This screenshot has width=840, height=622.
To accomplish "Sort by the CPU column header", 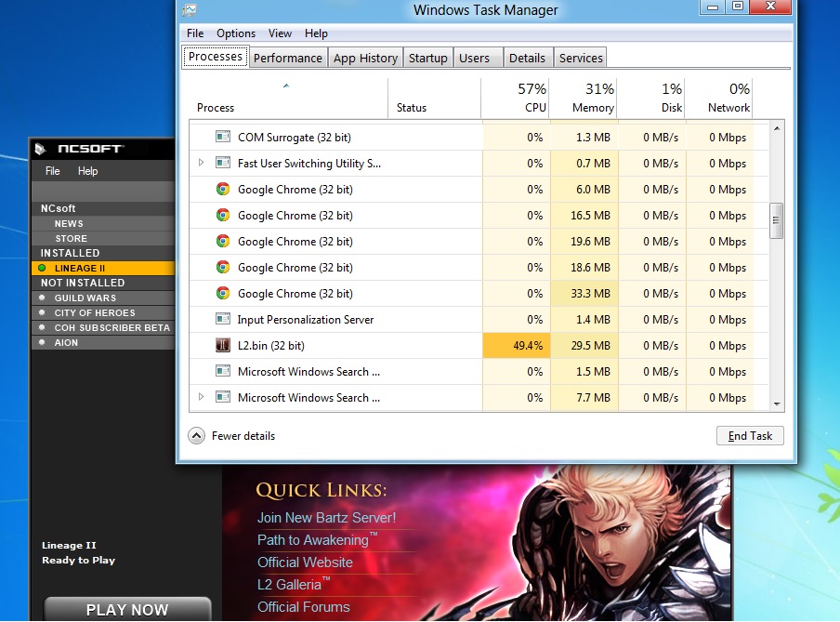I will pyautogui.click(x=516, y=99).
